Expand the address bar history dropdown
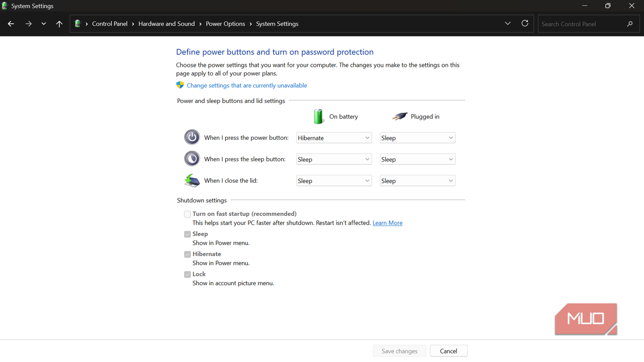This screenshot has width=644, height=362. pyautogui.click(x=508, y=24)
